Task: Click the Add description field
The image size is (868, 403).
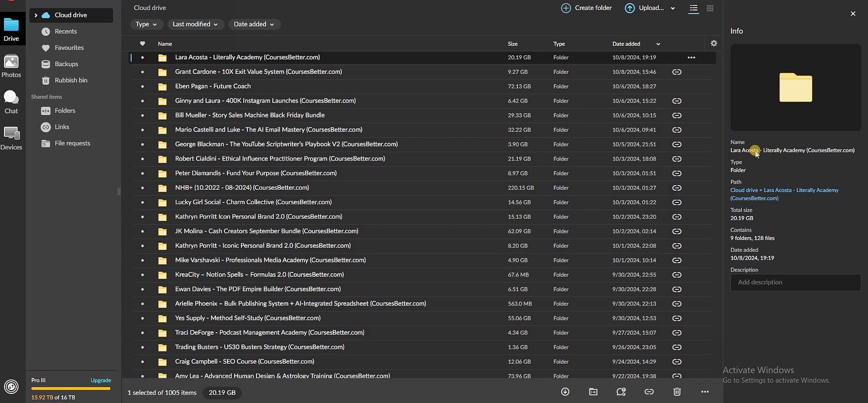Action: pyautogui.click(x=795, y=282)
